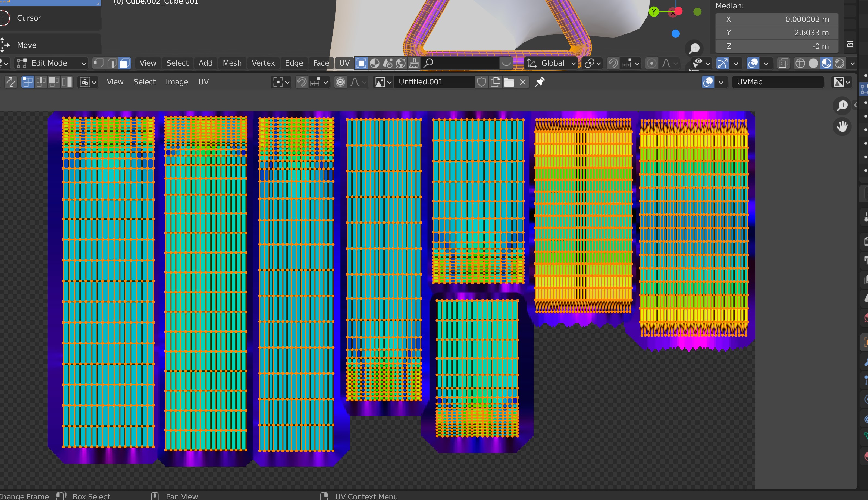Click the UVMap name field

point(778,82)
